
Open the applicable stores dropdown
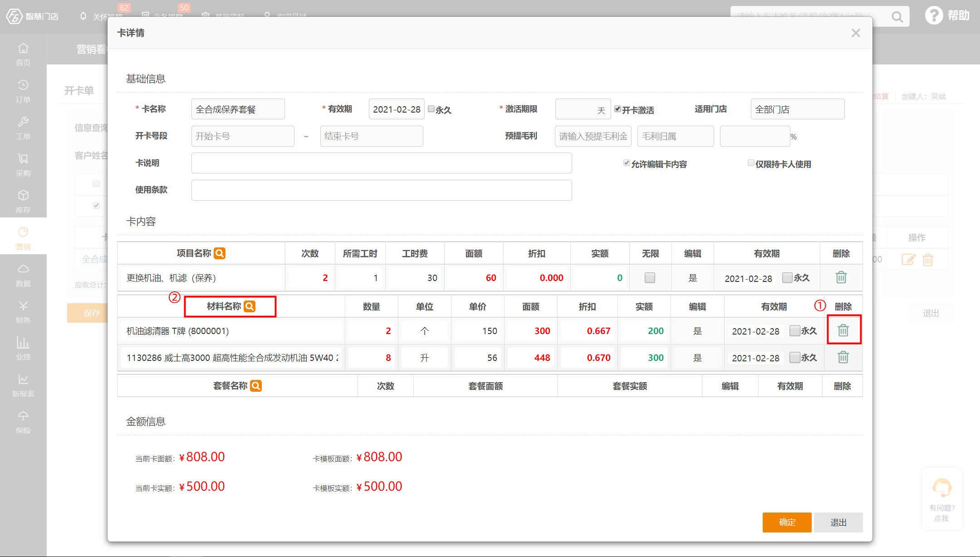coord(797,109)
